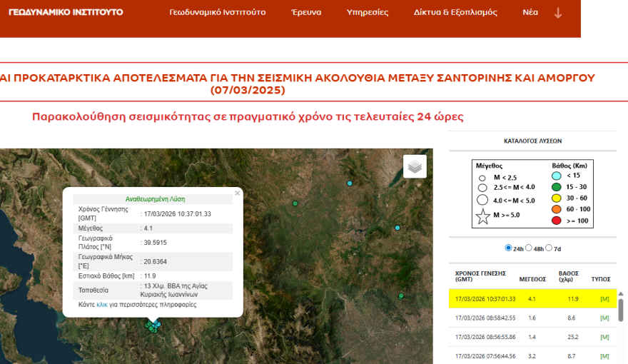Click the 4.0<=M<5.0 circle legend symbol
The image size is (628, 364).
coord(482,200)
